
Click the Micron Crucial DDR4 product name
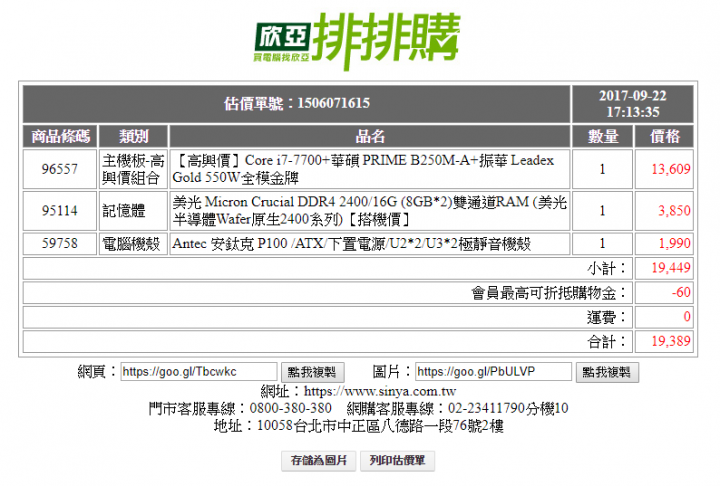click(370, 211)
